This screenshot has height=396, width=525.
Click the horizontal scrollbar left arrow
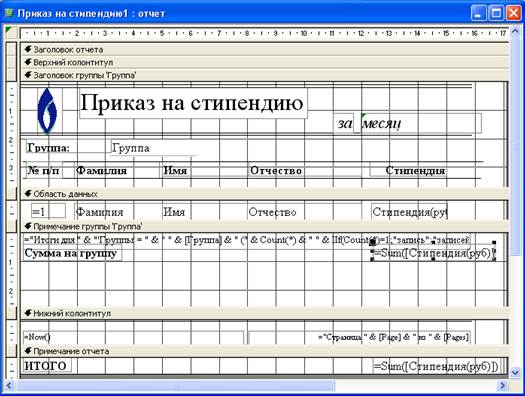9,386
